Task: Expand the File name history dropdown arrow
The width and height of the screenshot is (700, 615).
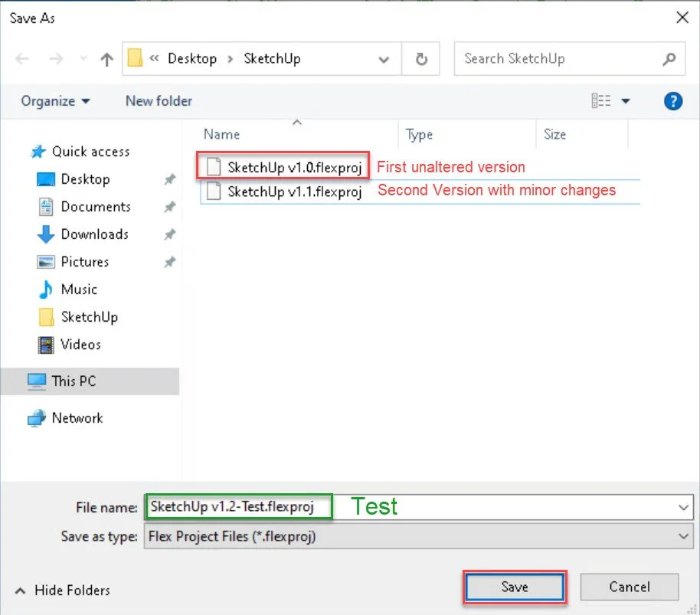Action: click(685, 507)
